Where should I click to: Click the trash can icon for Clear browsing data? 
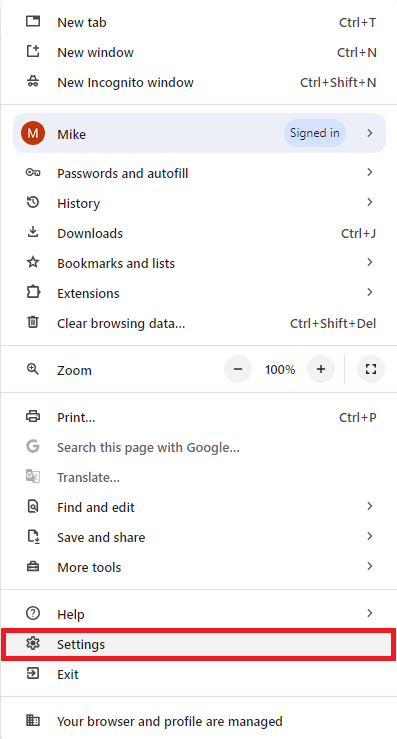point(33,323)
